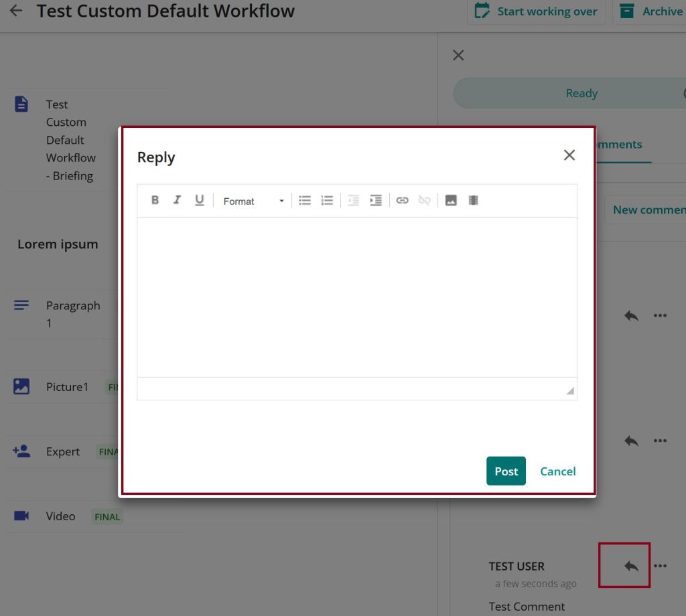This screenshot has width=686, height=616.
Task: Close the Reply dialog with X
Action: pos(569,155)
